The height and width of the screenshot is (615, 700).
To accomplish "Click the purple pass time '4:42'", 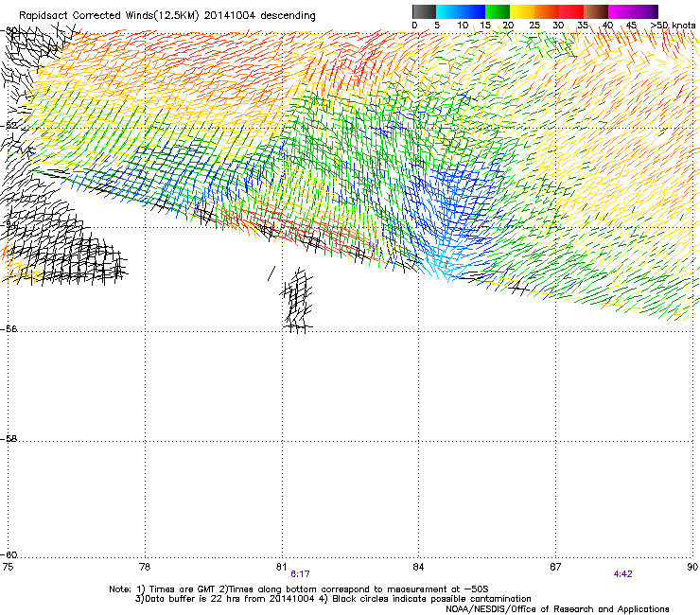I will click(622, 574).
